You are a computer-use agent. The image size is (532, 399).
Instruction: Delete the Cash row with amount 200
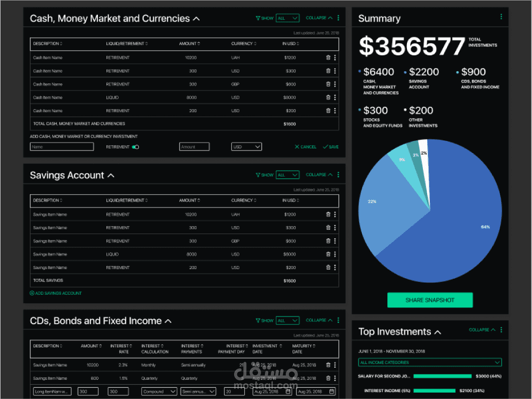pyautogui.click(x=328, y=111)
